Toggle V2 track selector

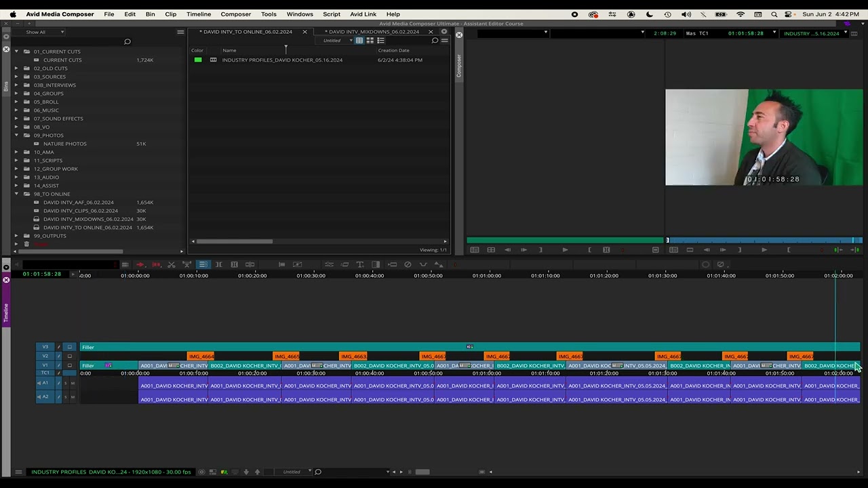pos(45,356)
